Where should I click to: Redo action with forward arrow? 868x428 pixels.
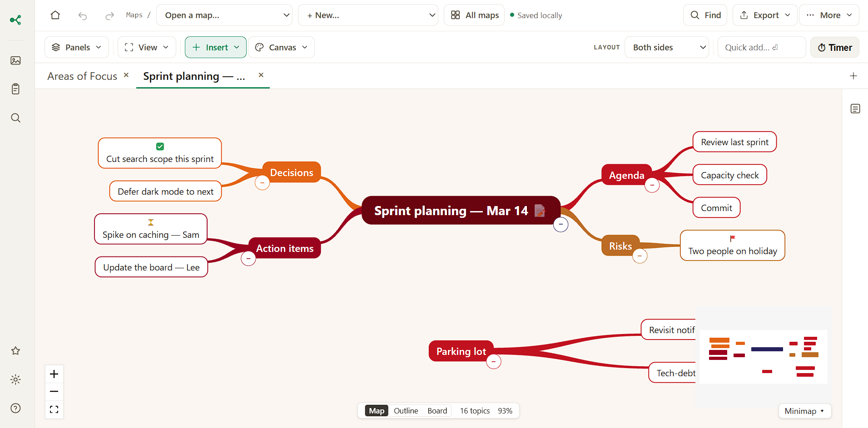[x=109, y=16]
